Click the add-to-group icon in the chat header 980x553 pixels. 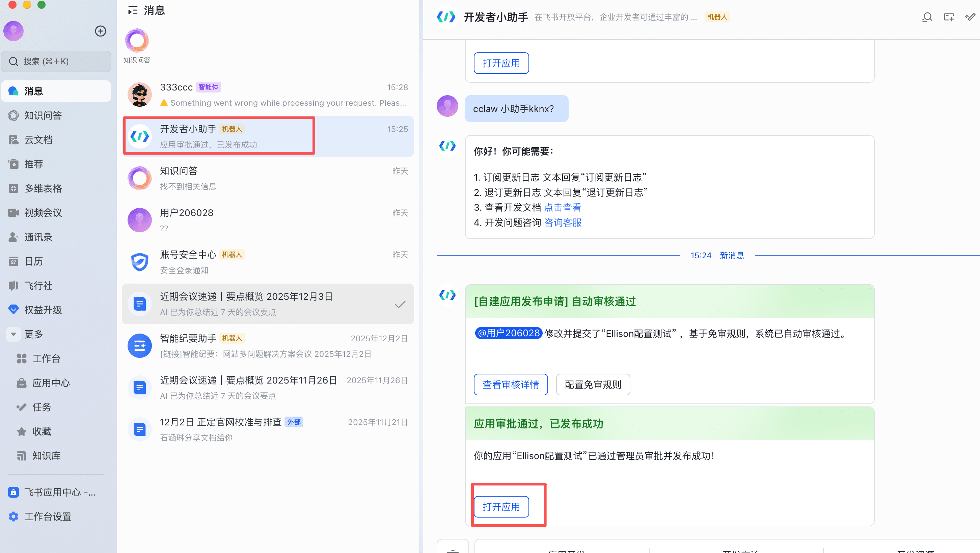pyautogui.click(x=949, y=17)
